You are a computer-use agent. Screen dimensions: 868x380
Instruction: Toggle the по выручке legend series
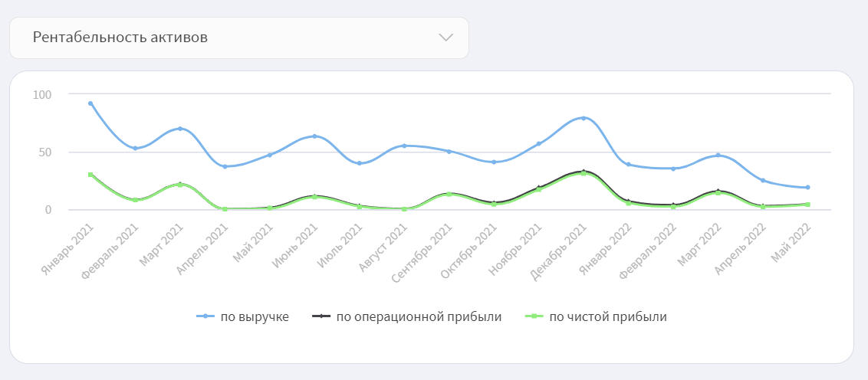[x=255, y=316]
